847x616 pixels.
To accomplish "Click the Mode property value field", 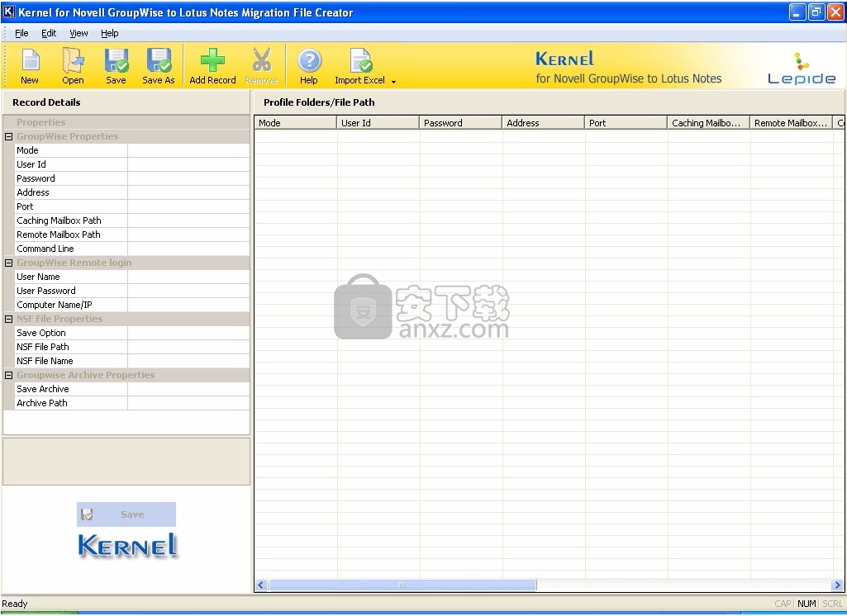I will pyautogui.click(x=188, y=150).
